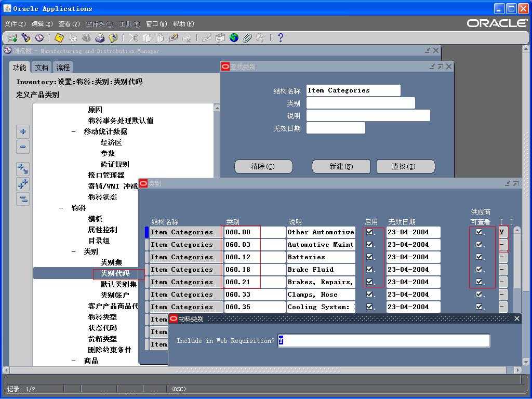Click the Find flashlight toolbar icon
The image size is (532, 399).
click(26, 38)
